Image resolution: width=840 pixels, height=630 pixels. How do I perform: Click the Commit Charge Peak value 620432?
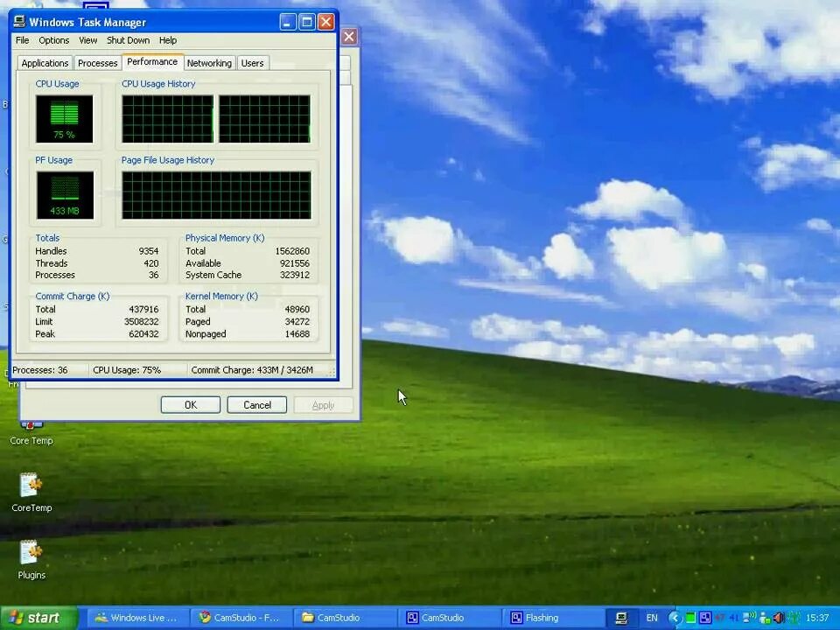point(143,333)
